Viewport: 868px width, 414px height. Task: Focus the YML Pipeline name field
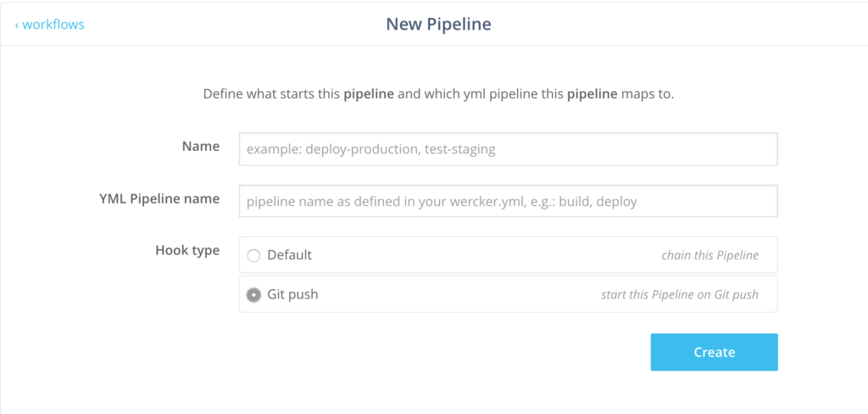tap(509, 201)
